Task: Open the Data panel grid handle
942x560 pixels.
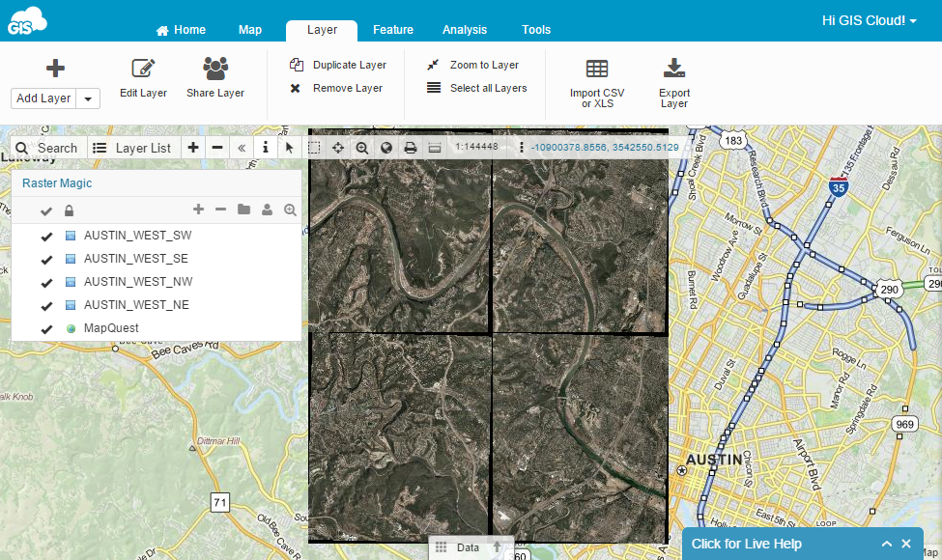Action: [441, 547]
